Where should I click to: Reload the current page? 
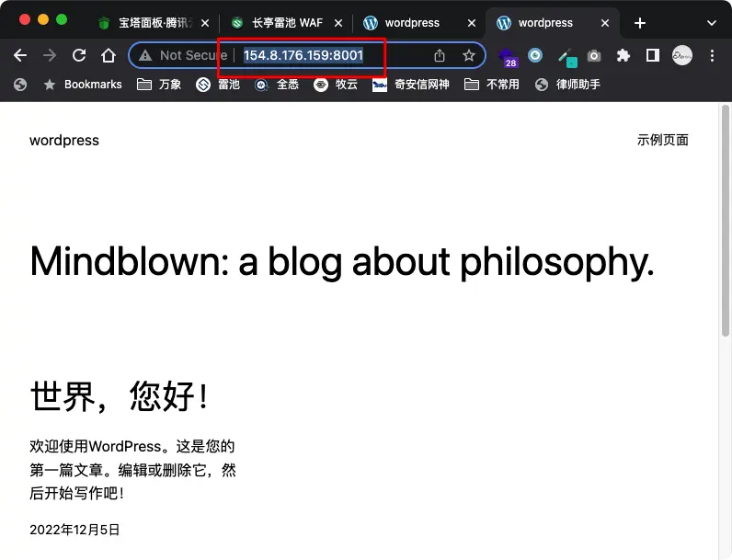[x=79, y=55]
